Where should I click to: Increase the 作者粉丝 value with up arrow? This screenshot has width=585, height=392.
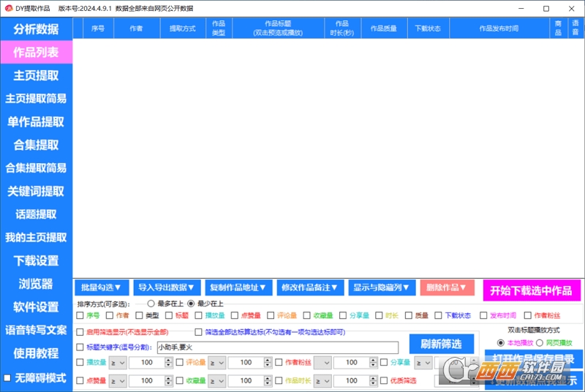point(373,360)
